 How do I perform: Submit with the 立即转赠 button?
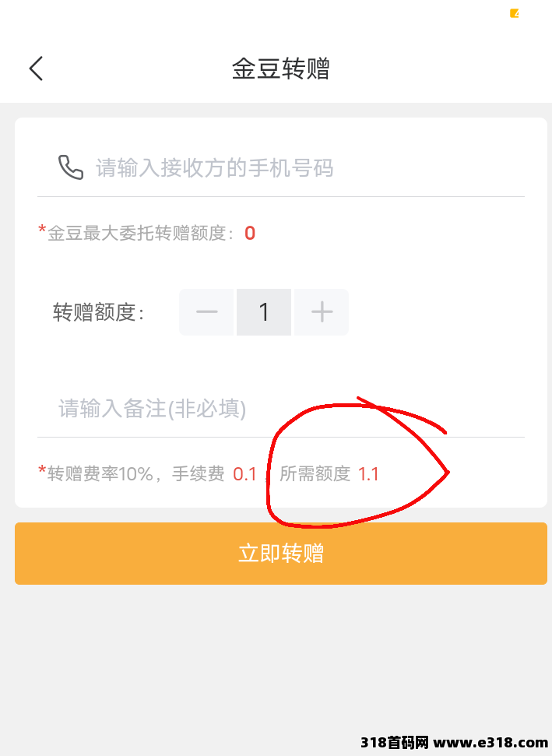point(280,554)
